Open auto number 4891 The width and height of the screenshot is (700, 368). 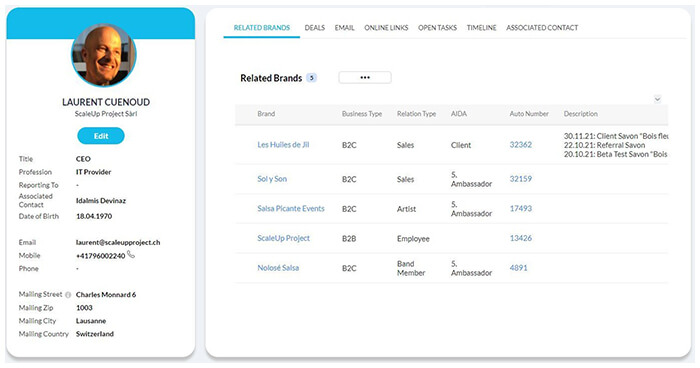[x=518, y=268]
